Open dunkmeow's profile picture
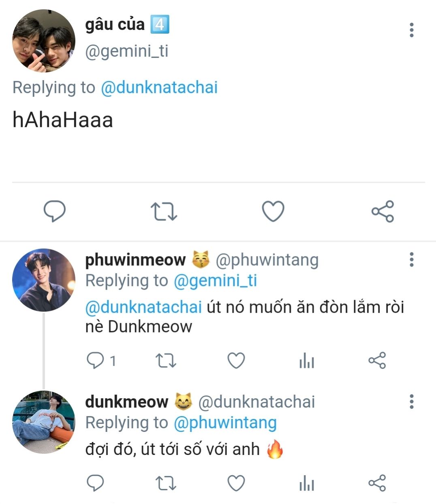This screenshot has width=436, height=504. click(44, 422)
